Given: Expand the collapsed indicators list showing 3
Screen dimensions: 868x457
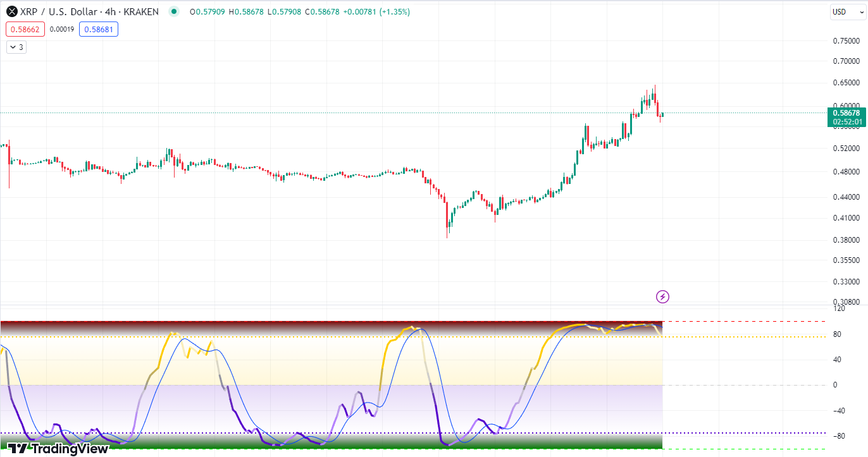Looking at the screenshot, I should click(16, 47).
